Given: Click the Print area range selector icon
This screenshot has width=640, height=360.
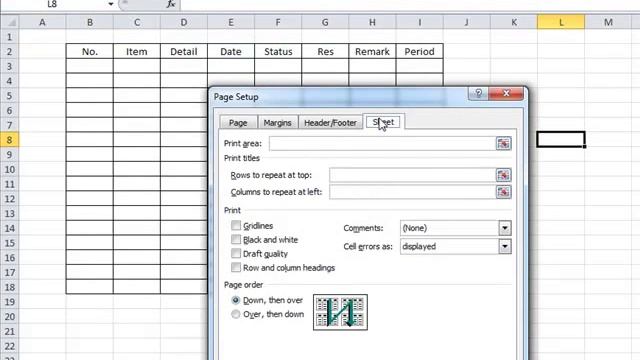Looking at the screenshot, I should pos(503,144).
